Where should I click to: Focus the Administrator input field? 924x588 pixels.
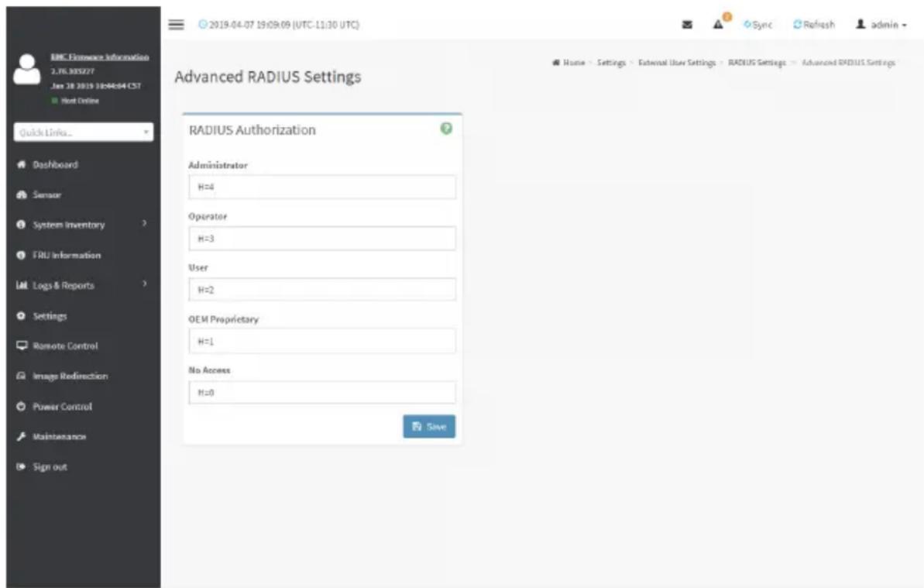[x=321, y=187]
